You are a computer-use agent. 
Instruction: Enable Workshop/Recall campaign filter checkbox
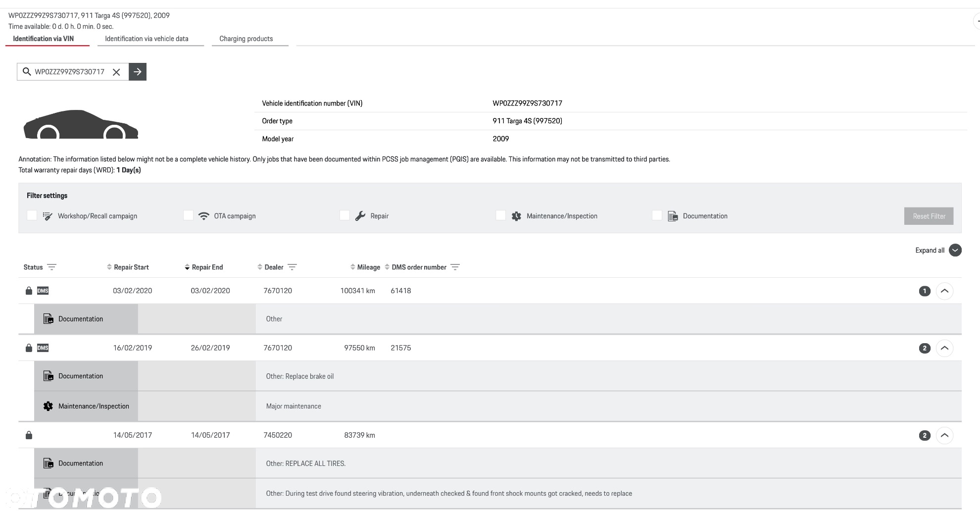32,215
